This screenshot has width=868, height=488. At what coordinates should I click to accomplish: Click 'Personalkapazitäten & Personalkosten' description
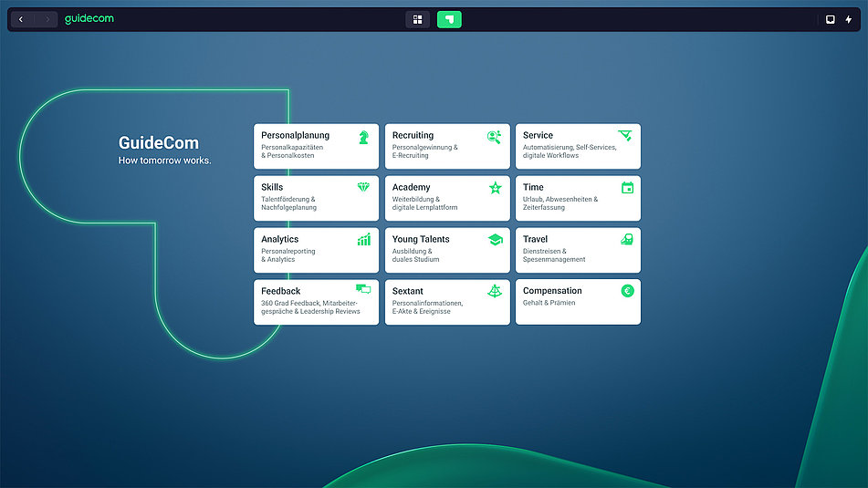tap(292, 151)
